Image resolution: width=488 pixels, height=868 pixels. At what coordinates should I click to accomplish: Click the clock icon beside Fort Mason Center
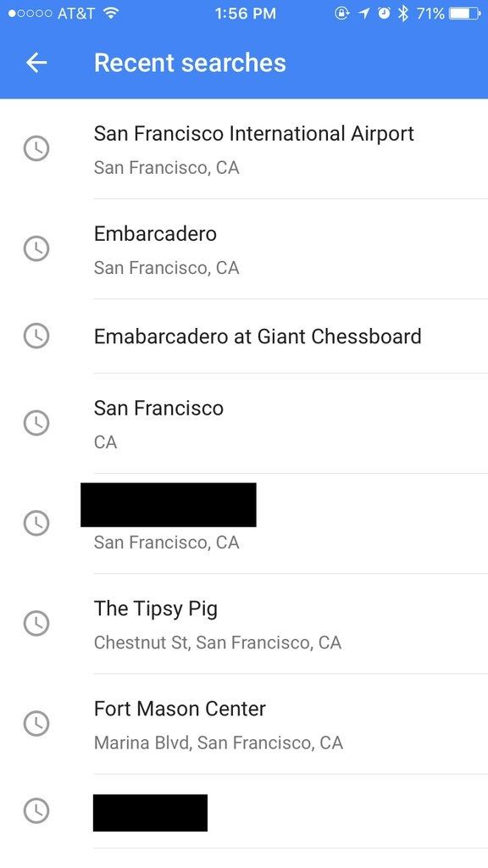[x=36, y=724]
